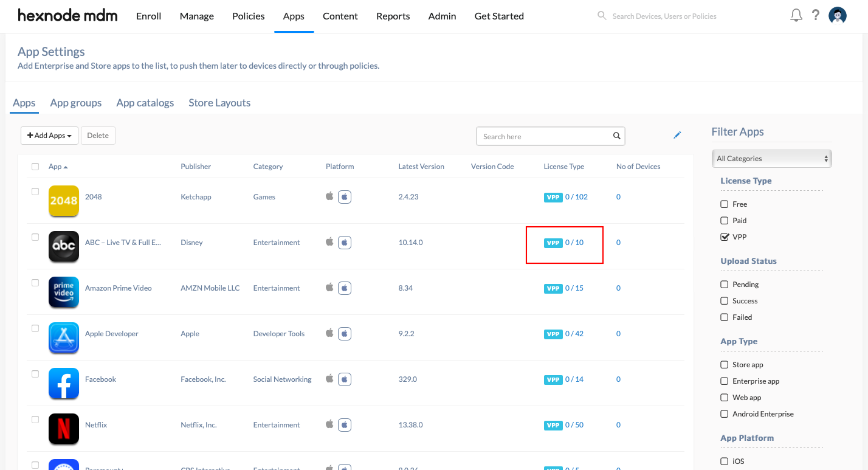The image size is (868, 470).
Task: Click the pencil edit columns icon
Action: click(677, 135)
